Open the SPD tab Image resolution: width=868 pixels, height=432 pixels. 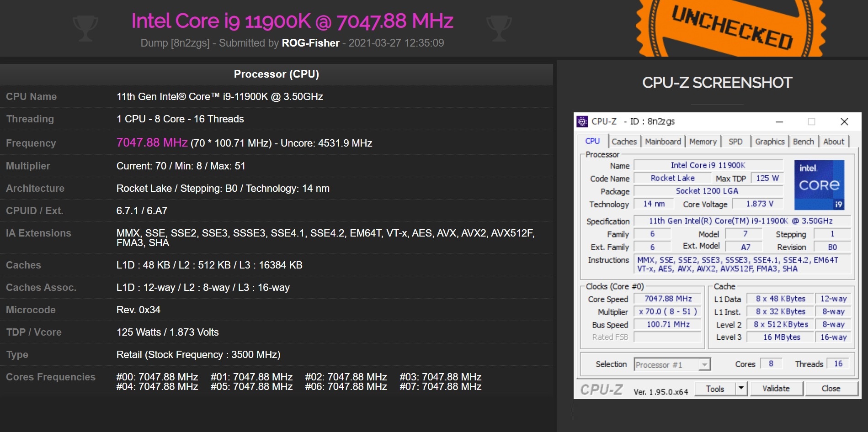(x=735, y=142)
